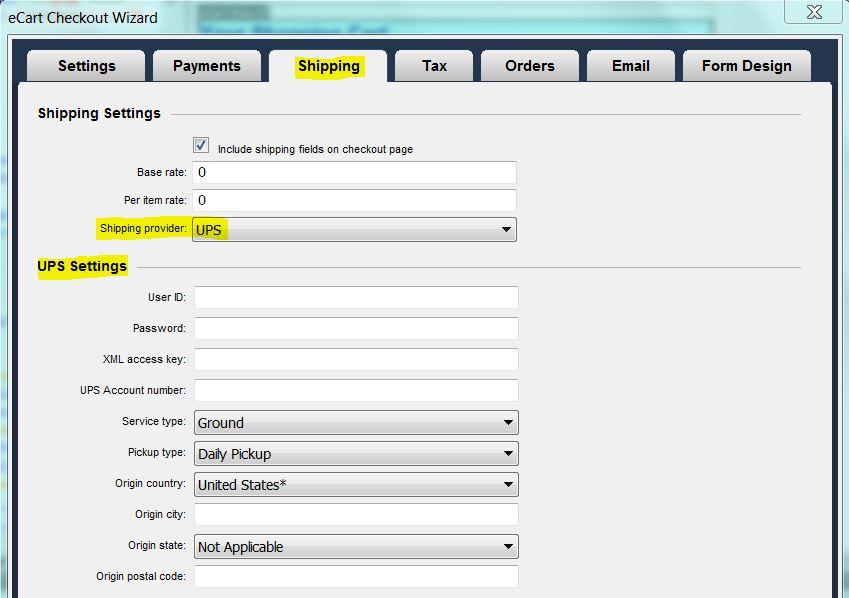849x598 pixels.
Task: Close the eCart Checkout Wizard window
Action: pyautogui.click(x=814, y=11)
